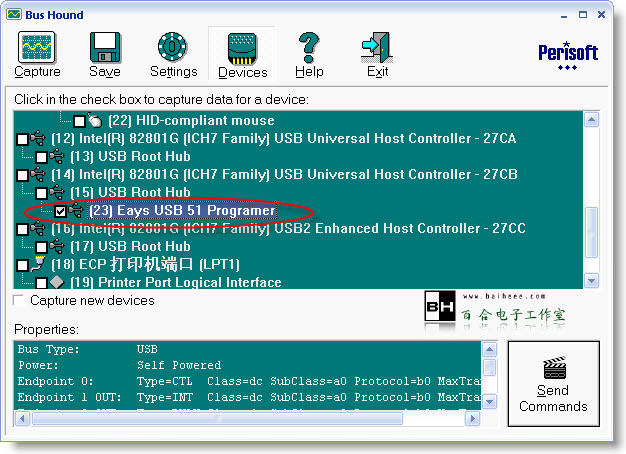Uncheck the [23] Eays USB 51 Programer checkbox
The width and height of the screenshot is (626, 454).
[60, 211]
